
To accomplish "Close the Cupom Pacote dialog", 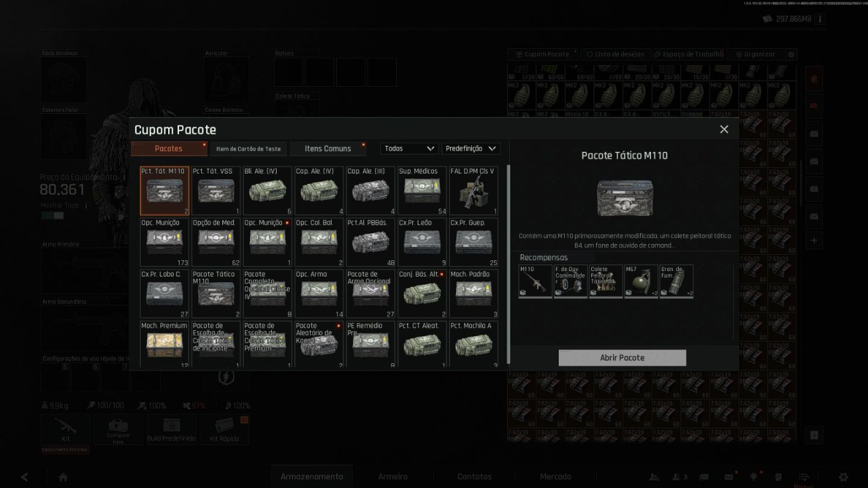I will pyautogui.click(x=724, y=130).
